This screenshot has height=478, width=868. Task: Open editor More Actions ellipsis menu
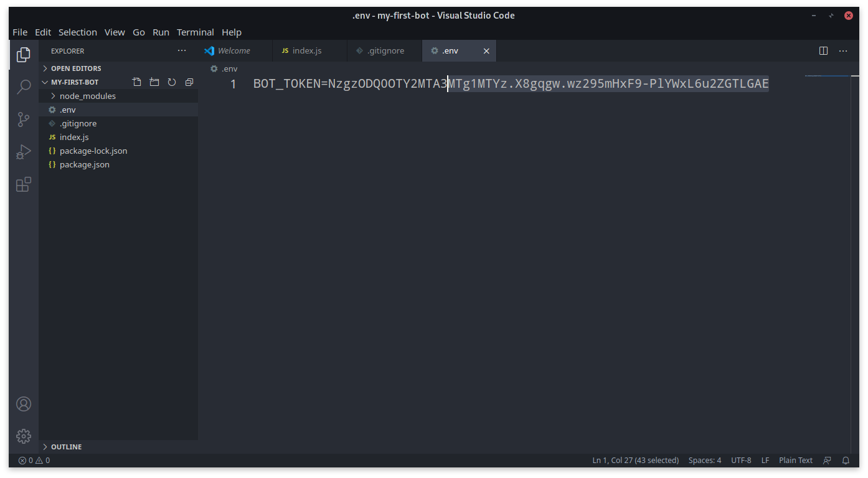843,51
